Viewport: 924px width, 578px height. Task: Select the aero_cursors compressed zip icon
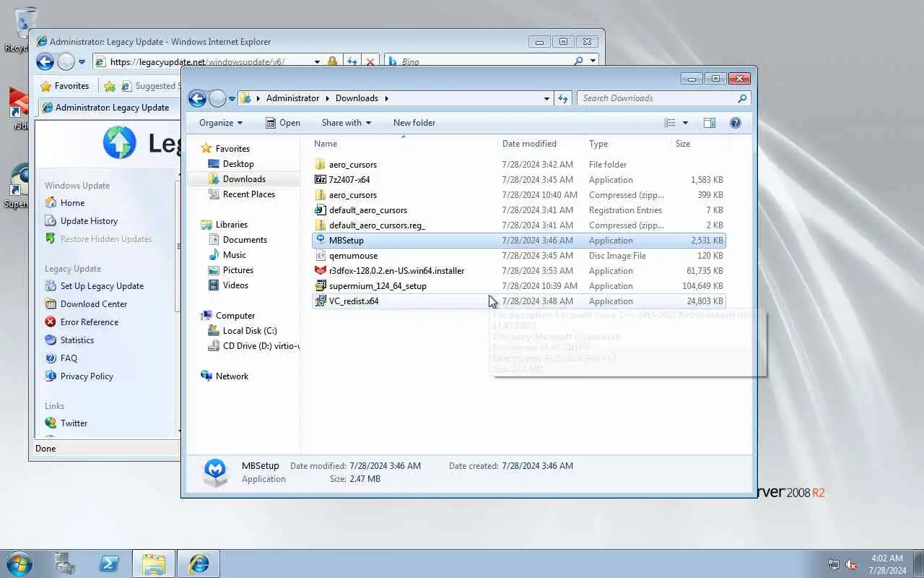tap(321, 195)
